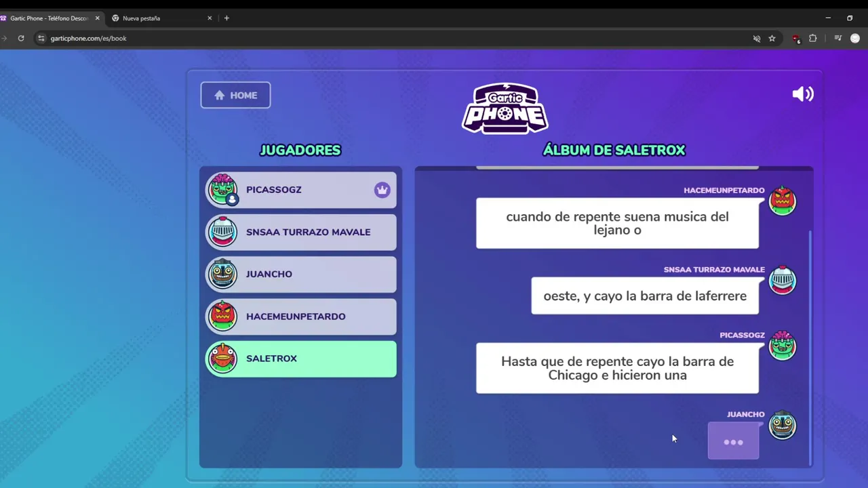Click the crown host icon beside PICASSOGZ
This screenshot has width=868, height=488.
382,190
